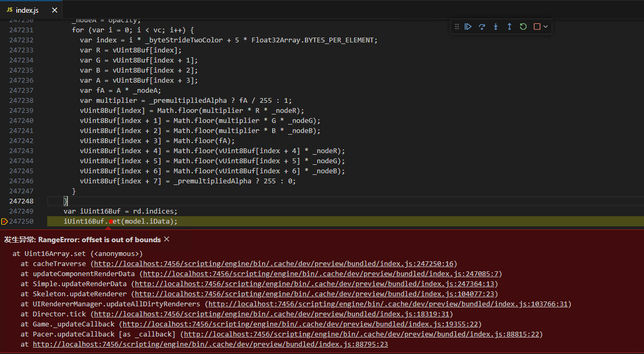The image size is (644, 354).
Task: Open Simple.updateRenderData link index.js:247364:13
Action: (315, 284)
